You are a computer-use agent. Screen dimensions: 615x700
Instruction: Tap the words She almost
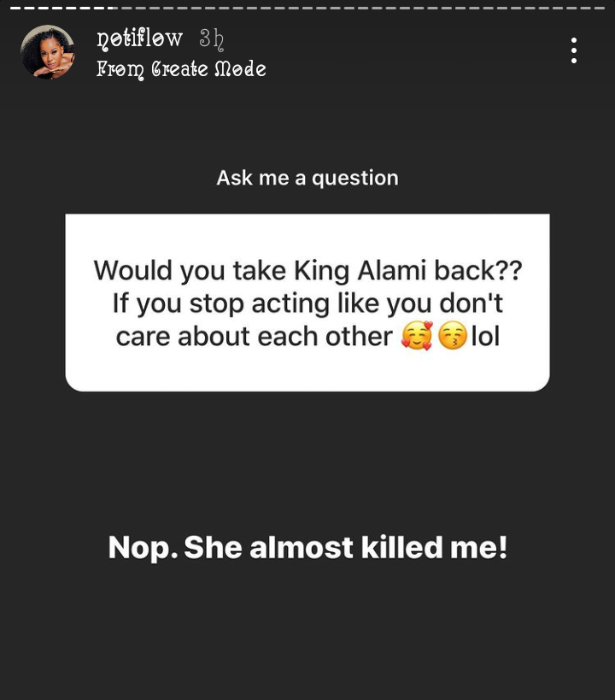click(269, 547)
